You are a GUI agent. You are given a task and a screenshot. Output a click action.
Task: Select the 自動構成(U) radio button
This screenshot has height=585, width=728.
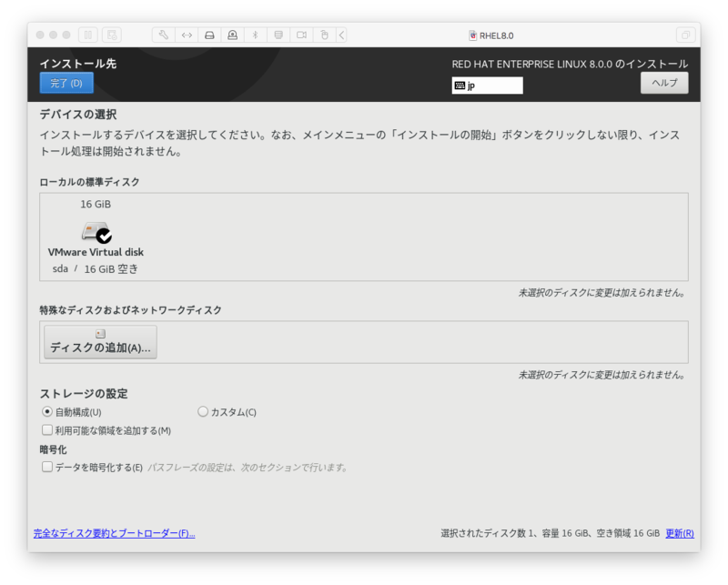[x=47, y=412]
